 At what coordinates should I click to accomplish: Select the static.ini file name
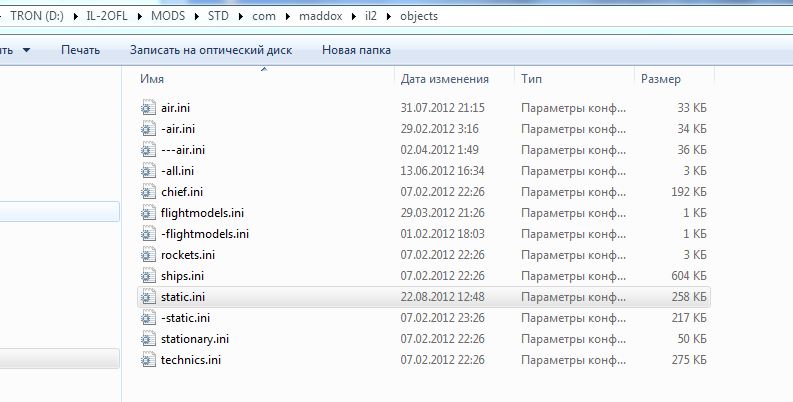[183, 297]
